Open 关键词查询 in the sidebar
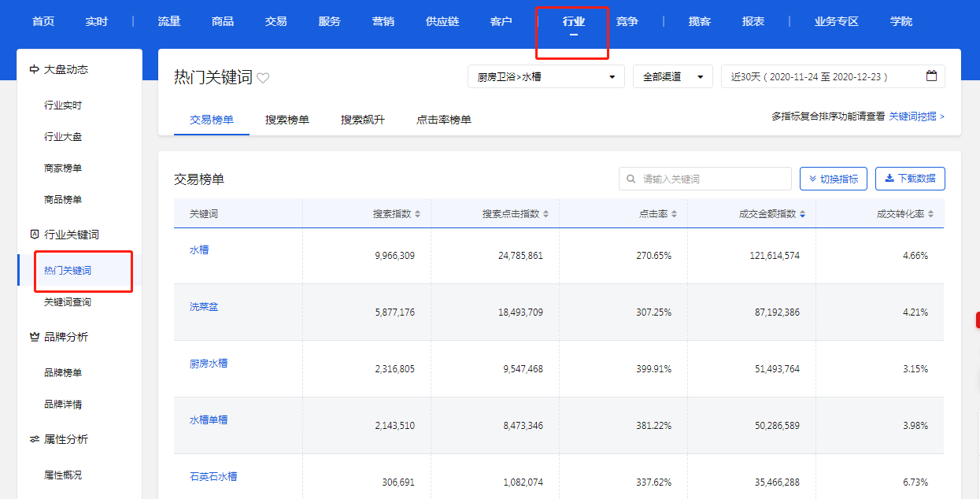This screenshot has height=499, width=980. coord(68,302)
